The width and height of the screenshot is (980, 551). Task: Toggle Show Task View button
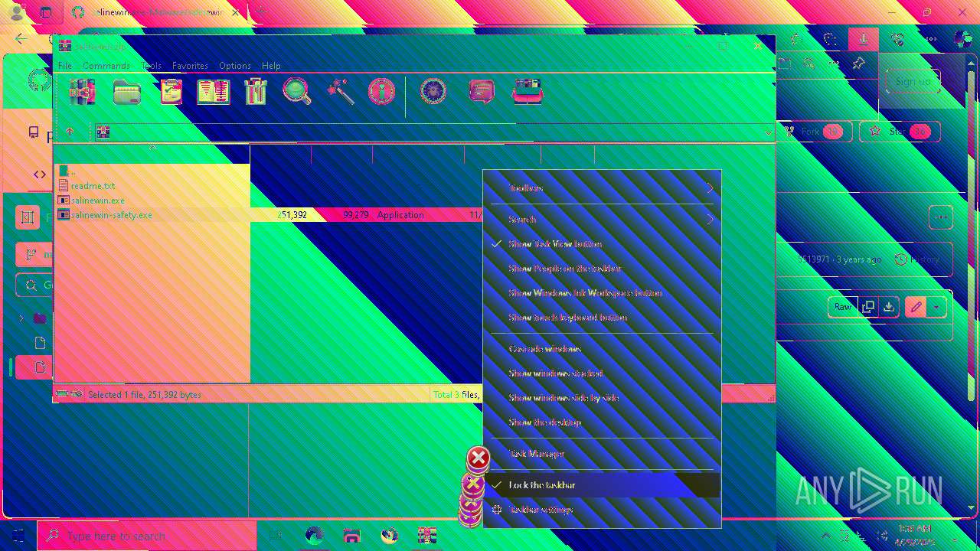602,244
